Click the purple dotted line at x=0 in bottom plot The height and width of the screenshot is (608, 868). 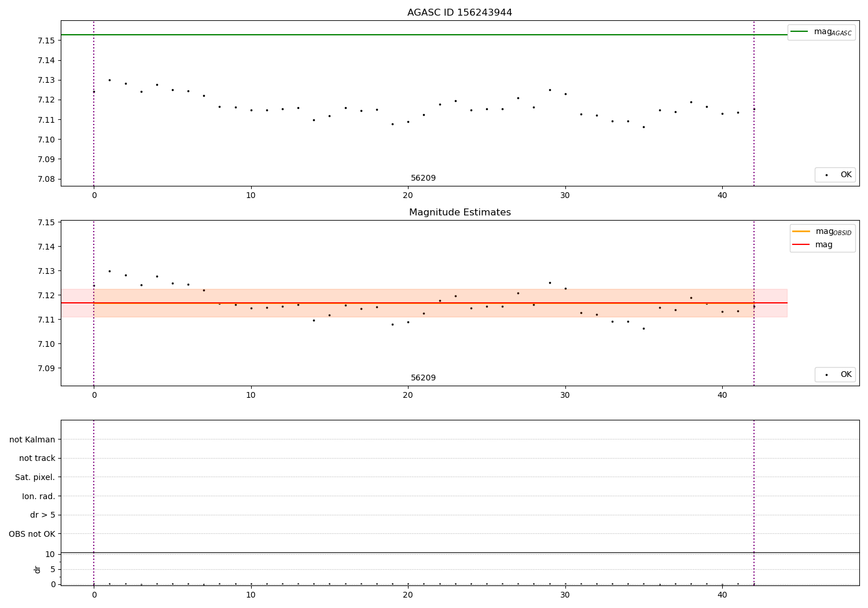pyautogui.click(x=94, y=503)
